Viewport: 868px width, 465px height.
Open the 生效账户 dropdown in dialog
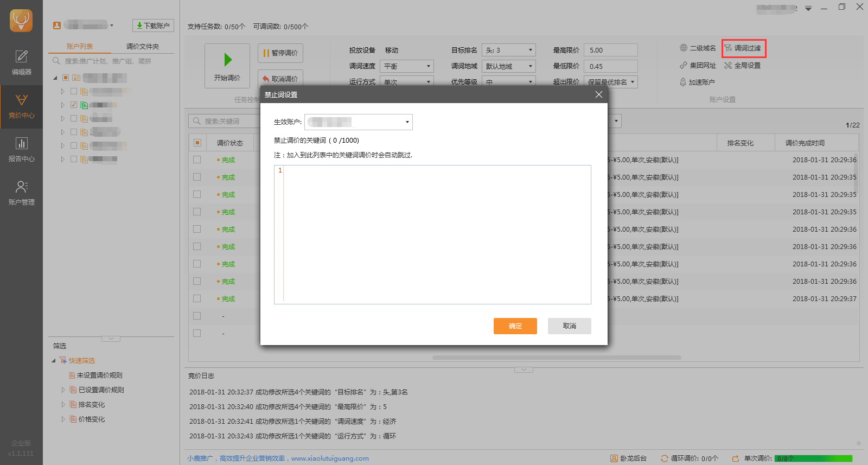(359, 122)
